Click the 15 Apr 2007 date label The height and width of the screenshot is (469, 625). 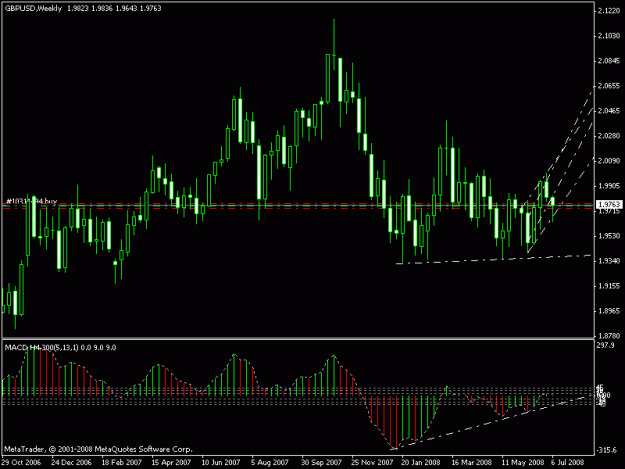(x=171, y=462)
